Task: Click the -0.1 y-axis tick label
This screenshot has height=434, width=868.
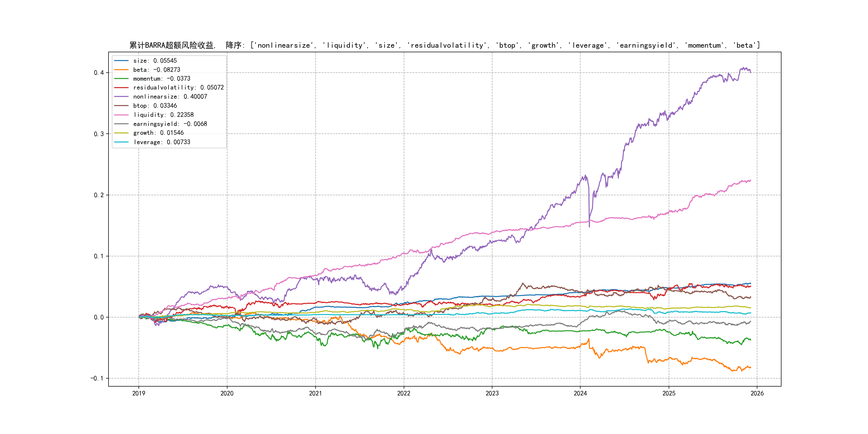Action: point(97,378)
